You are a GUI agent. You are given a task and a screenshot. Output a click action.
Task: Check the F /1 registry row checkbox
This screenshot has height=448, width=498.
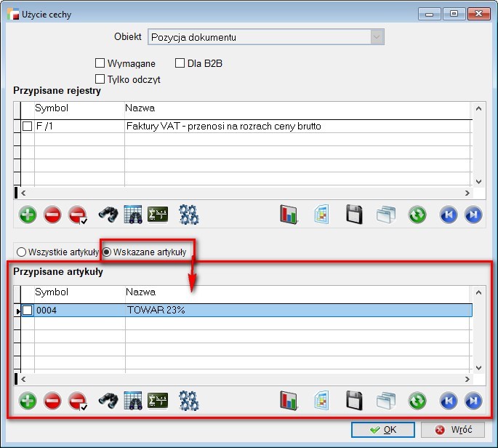(x=28, y=126)
